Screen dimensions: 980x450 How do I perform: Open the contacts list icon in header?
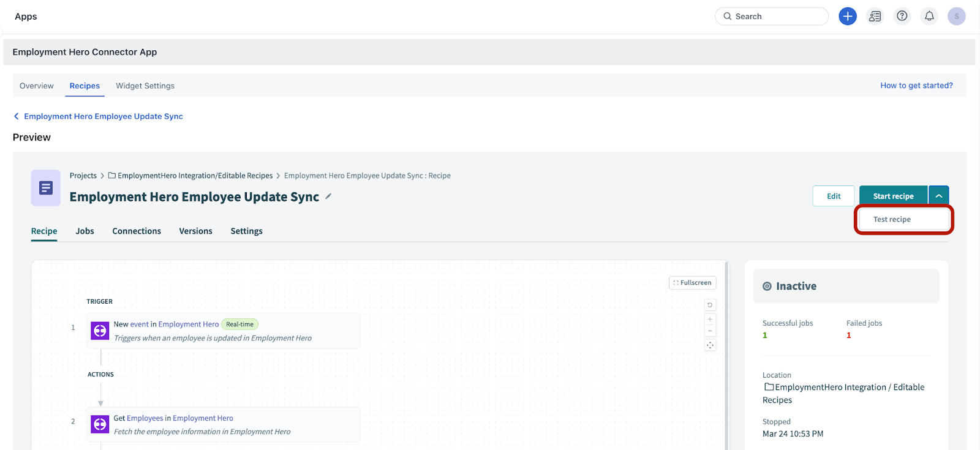(875, 17)
